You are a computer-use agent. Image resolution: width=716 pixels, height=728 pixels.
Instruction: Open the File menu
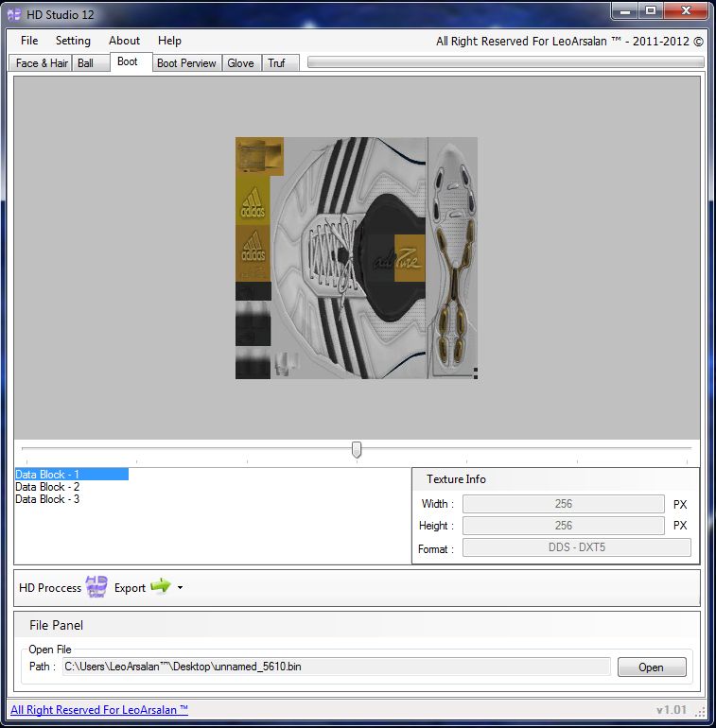pyautogui.click(x=29, y=41)
